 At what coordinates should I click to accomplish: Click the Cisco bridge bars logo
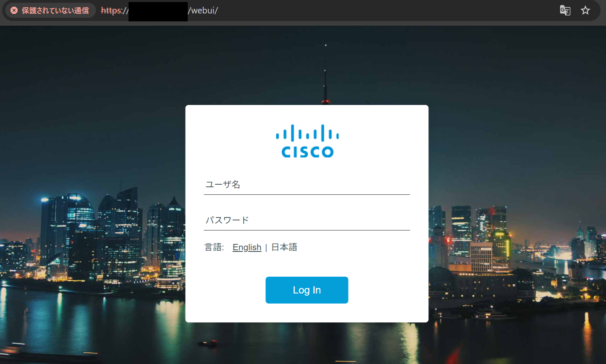pos(307,133)
